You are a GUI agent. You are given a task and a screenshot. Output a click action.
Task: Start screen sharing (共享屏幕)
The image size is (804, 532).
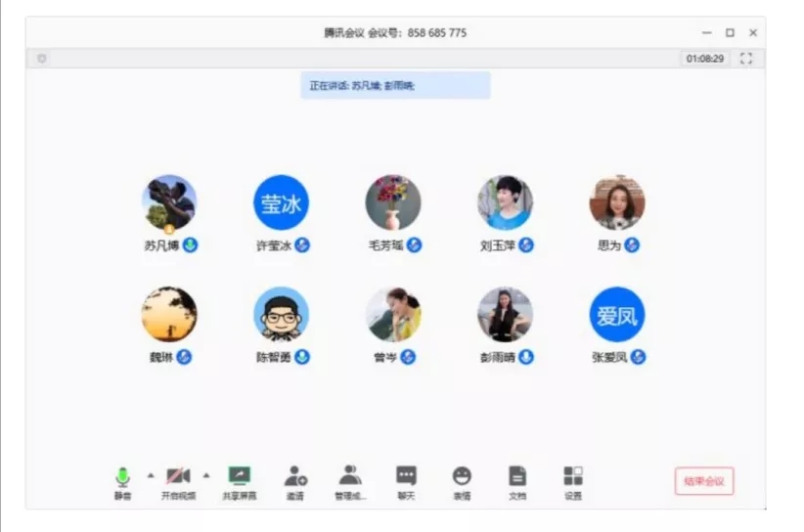[x=240, y=477]
